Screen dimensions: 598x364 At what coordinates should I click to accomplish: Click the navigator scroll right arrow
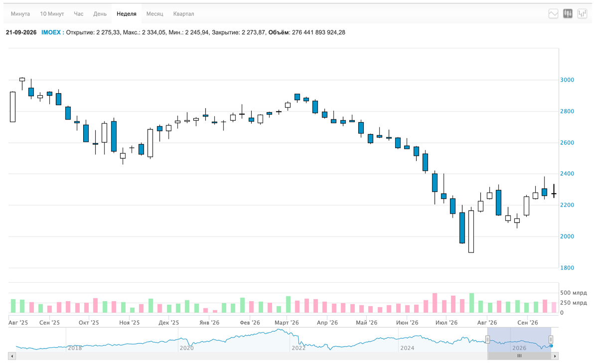tap(555, 356)
